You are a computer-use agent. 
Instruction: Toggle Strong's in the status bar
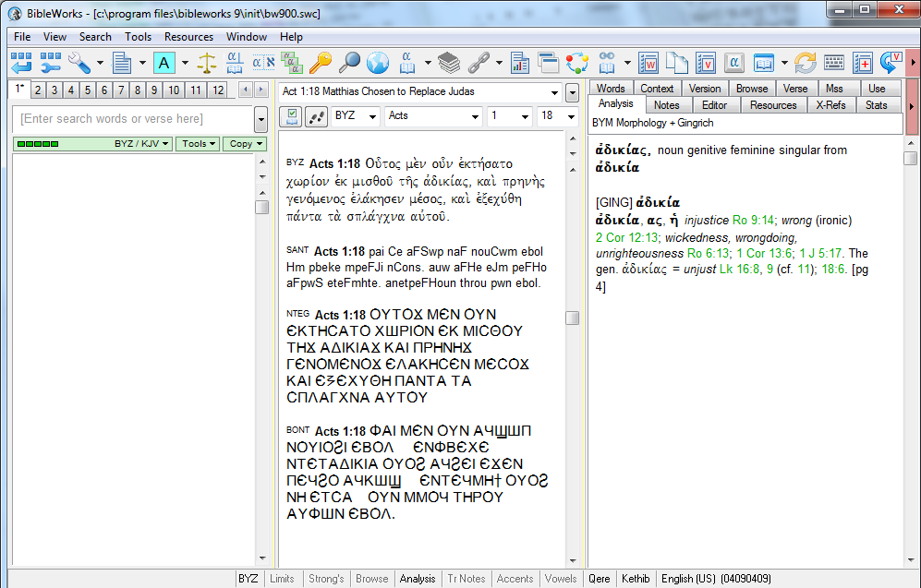(326, 579)
